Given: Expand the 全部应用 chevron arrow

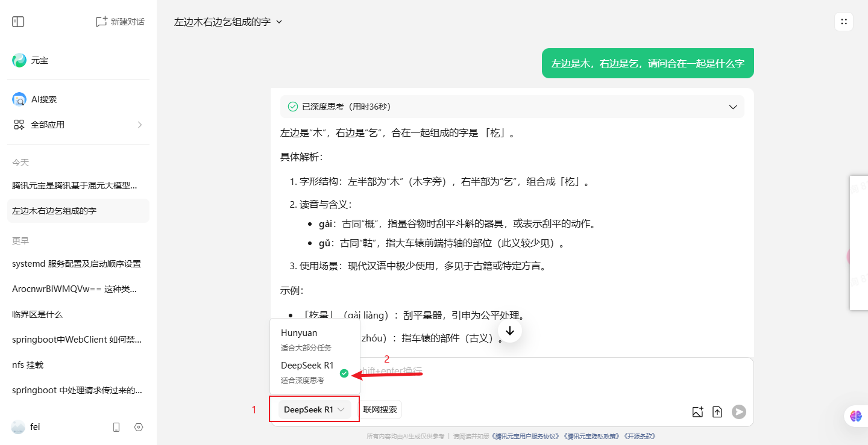Looking at the screenshot, I should tap(140, 125).
